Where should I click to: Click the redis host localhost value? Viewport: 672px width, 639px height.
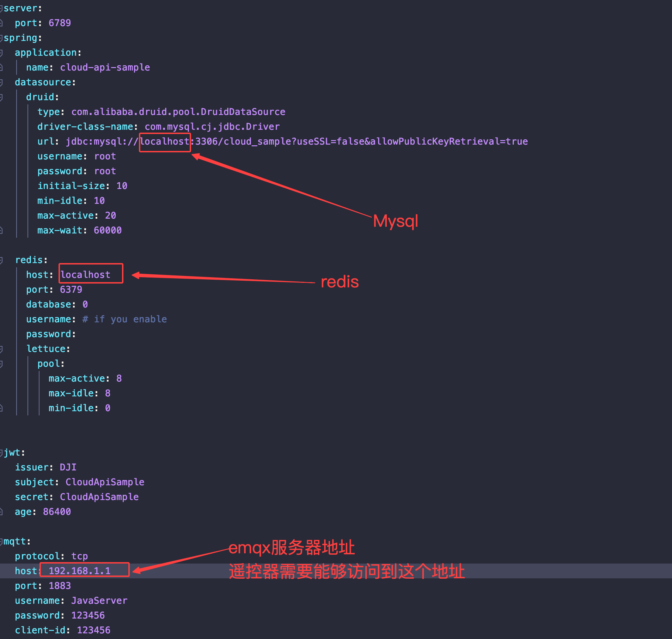click(85, 275)
